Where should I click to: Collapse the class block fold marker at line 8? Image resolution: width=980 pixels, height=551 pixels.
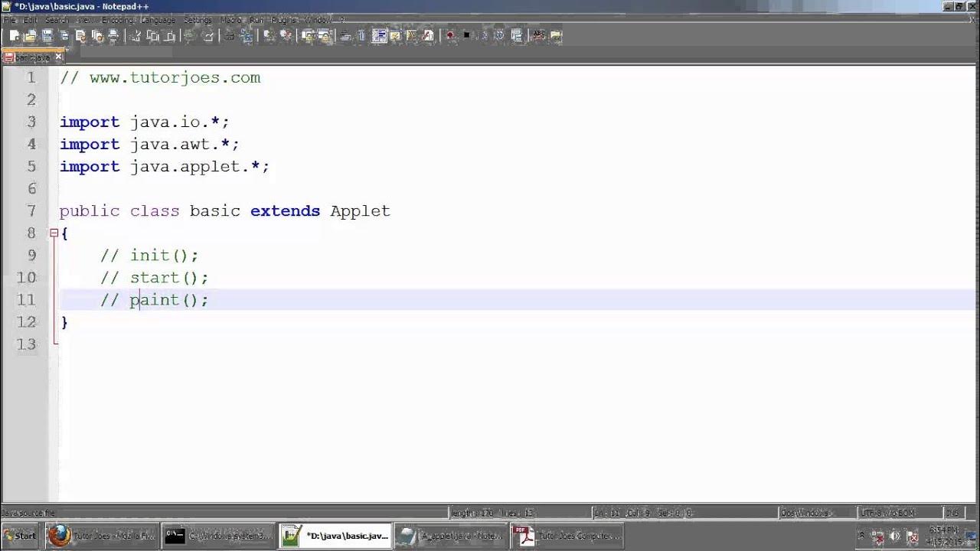pyautogui.click(x=54, y=233)
